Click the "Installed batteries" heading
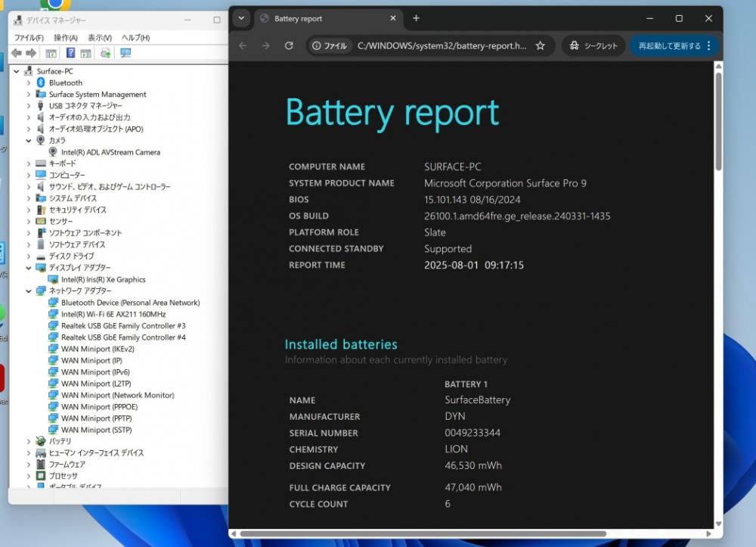The width and height of the screenshot is (756, 547). pos(341,344)
